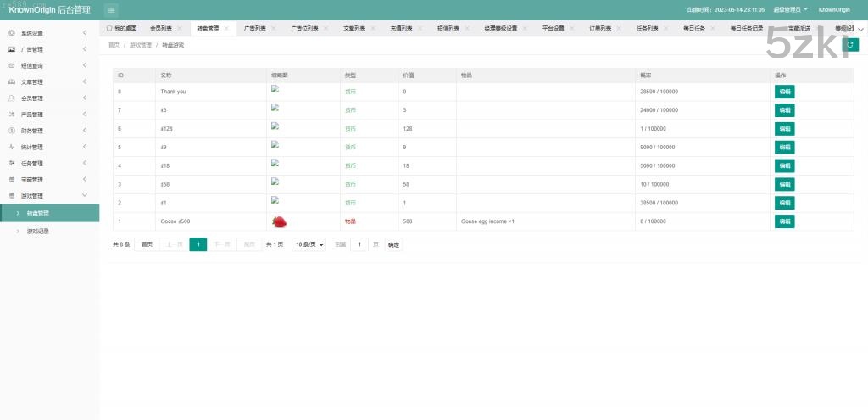Click the home icon on 我的桌面 tab
The height and width of the screenshot is (420, 868).
109,28
